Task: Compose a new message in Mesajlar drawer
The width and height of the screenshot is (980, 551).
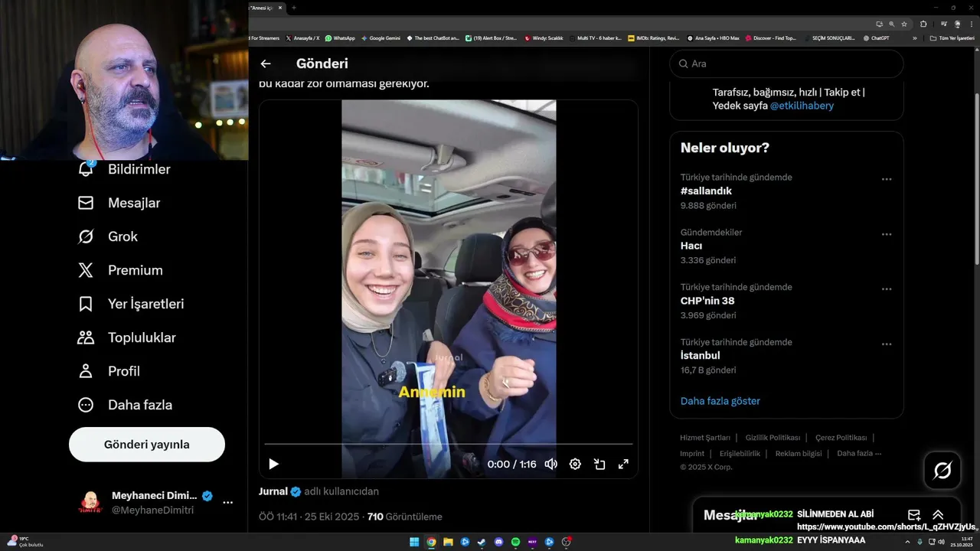Action: (x=914, y=515)
